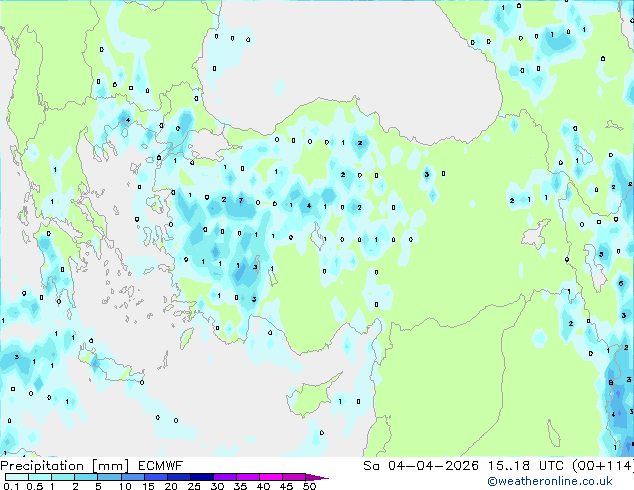Select the 30–35 mm purple legend swatch
The image size is (634, 490).
click(x=224, y=477)
